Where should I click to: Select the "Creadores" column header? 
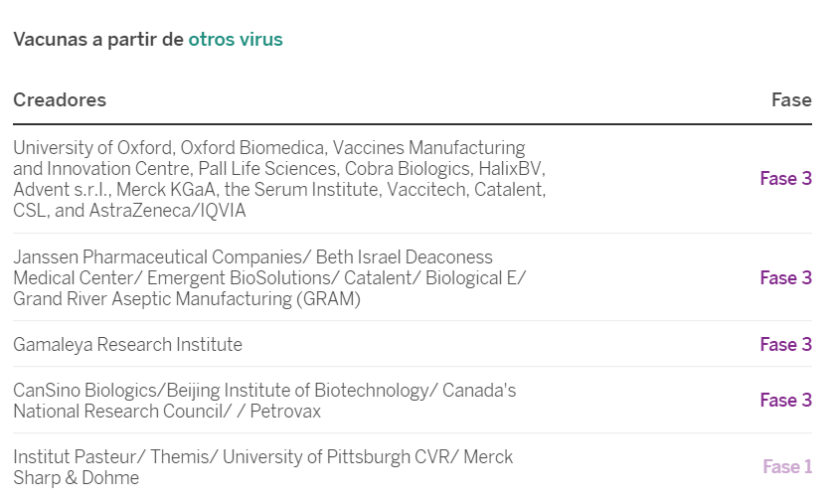(x=60, y=99)
